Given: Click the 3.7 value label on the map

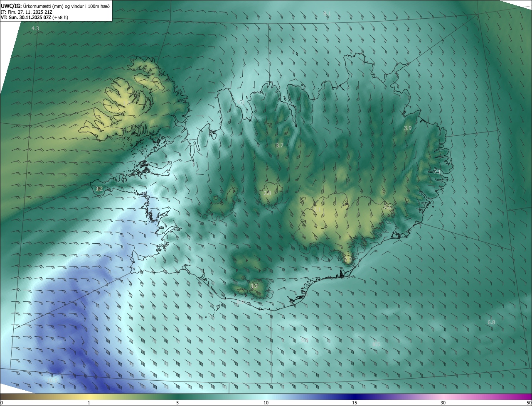Looking at the screenshot, I should click(x=280, y=145).
